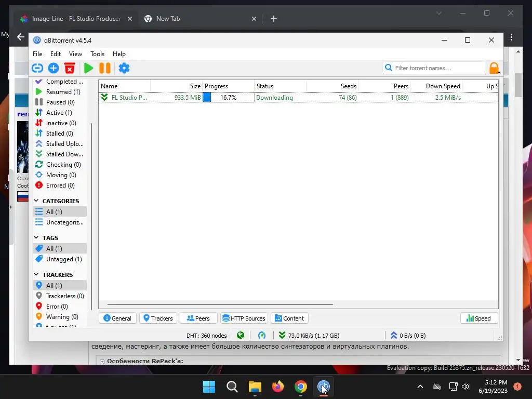
Task: Open a new Chrome tab with plus
Action: [x=273, y=19]
